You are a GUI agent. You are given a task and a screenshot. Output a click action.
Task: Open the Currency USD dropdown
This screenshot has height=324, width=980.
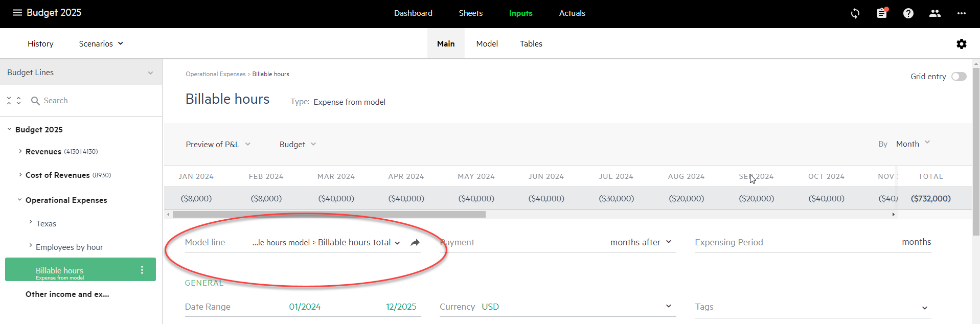(668, 306)
